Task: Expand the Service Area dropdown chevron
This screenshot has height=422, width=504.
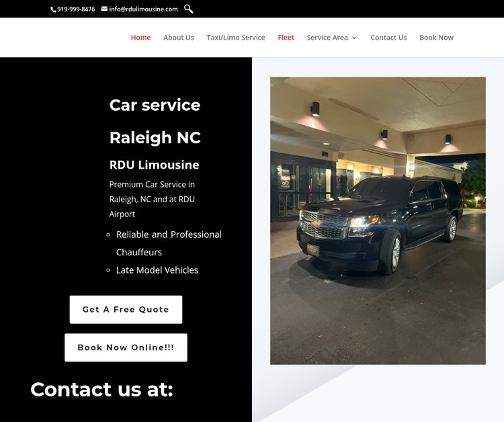Action: [354, 38]
